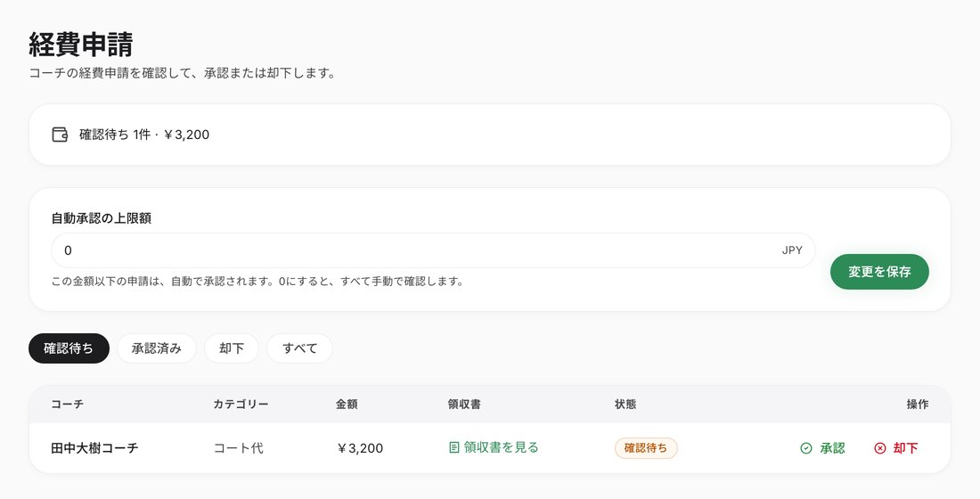Image resolution: width=980 pixels, height=499 pixels.
Task: Click the JPY currency suffix in field
Action: click(792, 250)
